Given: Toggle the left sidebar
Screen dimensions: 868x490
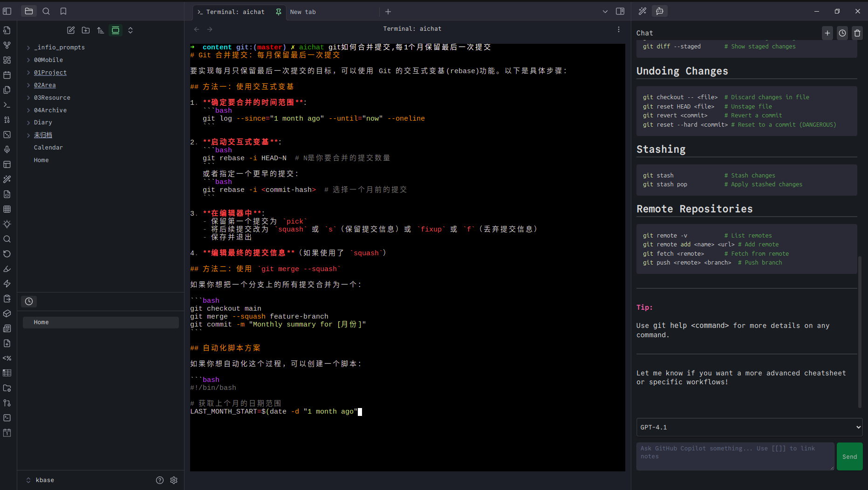Looking at the screenshot, I should (x=7, y=11).
